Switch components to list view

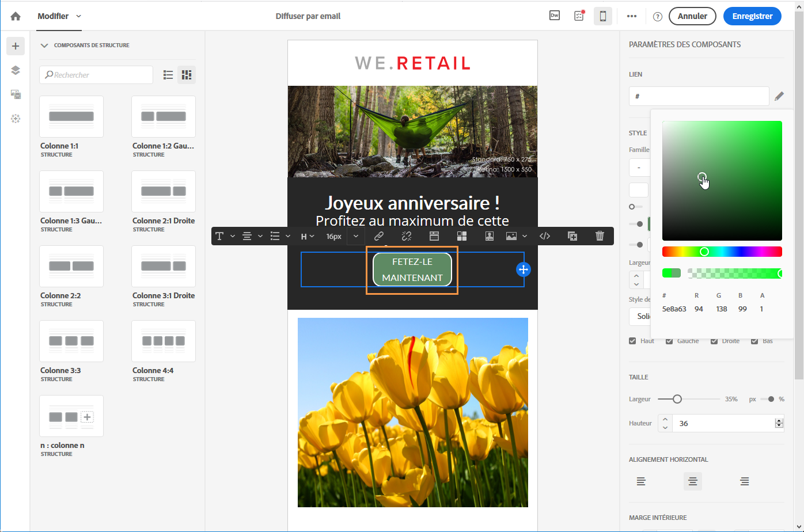pyautogui.click(x=168, y=75)
